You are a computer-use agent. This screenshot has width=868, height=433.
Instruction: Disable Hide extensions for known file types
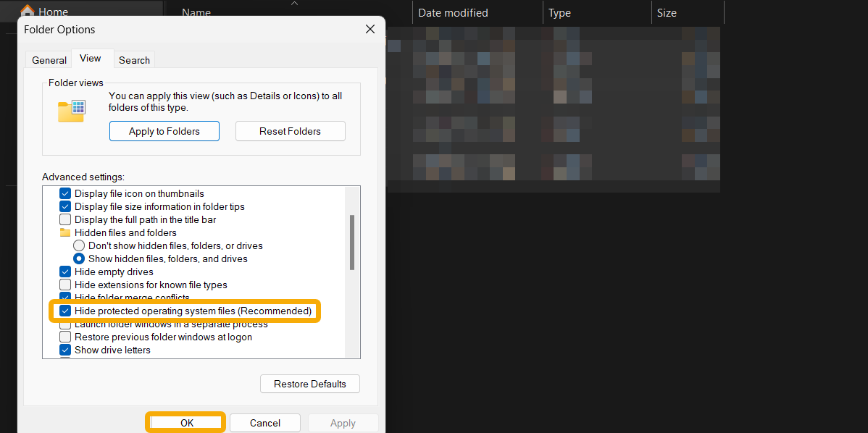point(64,285)
